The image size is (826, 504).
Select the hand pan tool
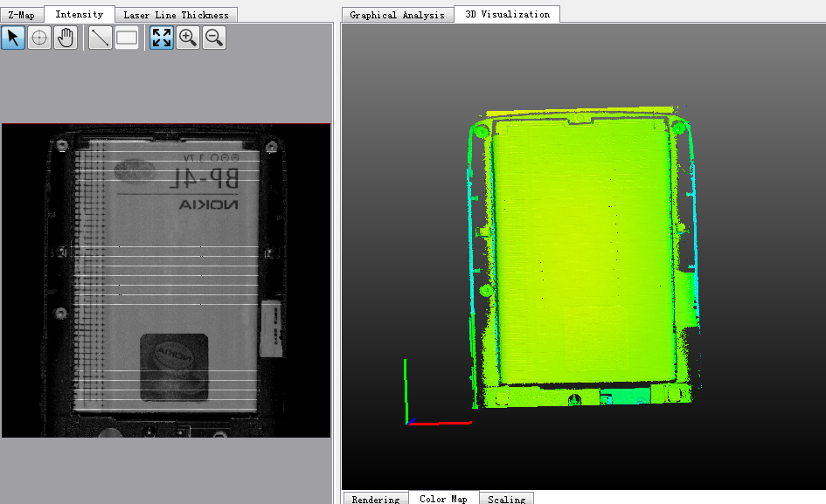tap(66, 38)
